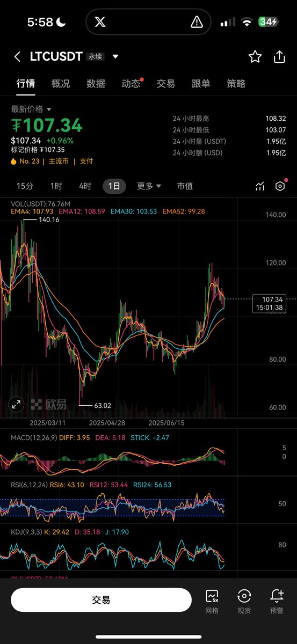The image size is (297, 644).
Task: Tap the white 交易 trade button
Action: (101, 600)
